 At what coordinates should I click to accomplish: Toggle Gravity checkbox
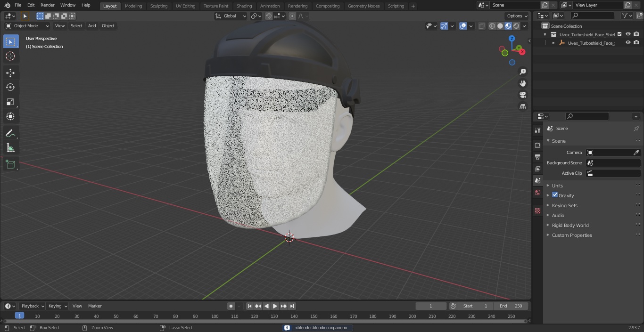click(555, 195)
